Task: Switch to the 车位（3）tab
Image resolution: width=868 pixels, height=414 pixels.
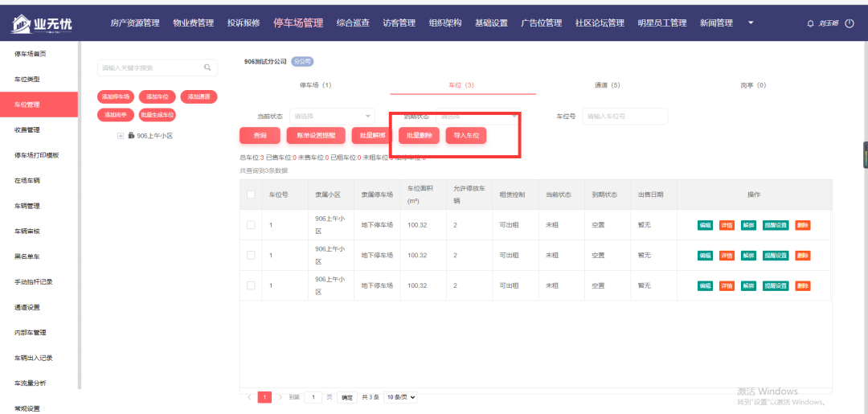Action: pos(461,85)
